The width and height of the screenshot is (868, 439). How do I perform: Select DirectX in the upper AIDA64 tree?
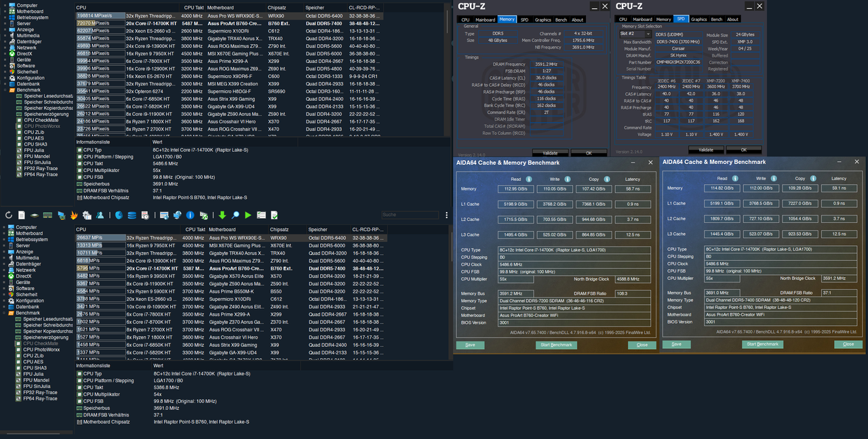pyautogui.click(x=24, y=54)
